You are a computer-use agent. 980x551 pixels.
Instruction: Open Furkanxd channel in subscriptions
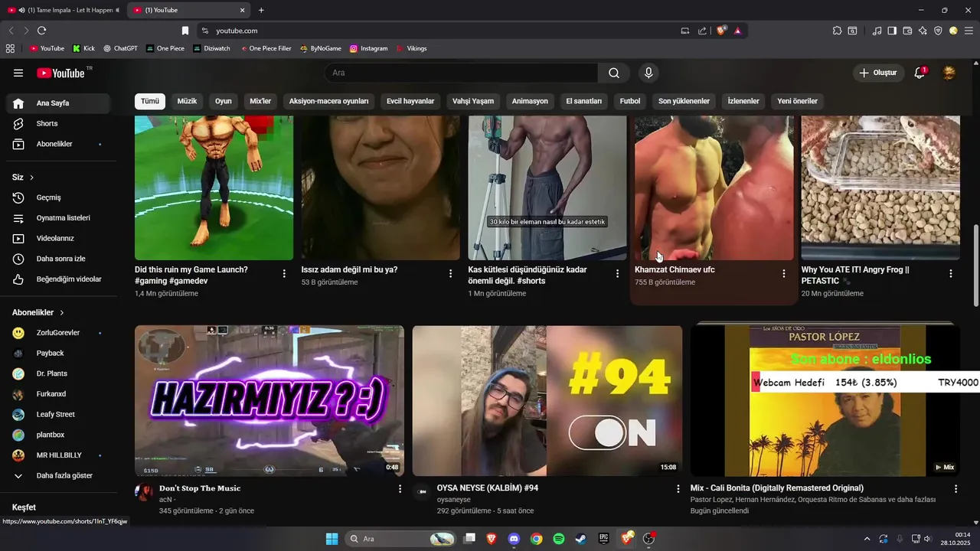58,394
